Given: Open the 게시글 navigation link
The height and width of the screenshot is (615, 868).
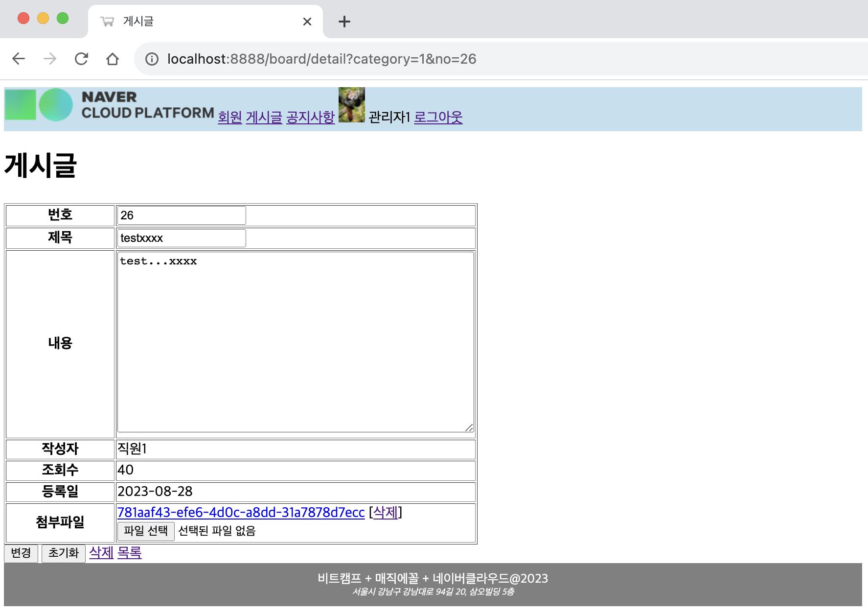Looking at the screenshot, I should click(x=264, y=117).
